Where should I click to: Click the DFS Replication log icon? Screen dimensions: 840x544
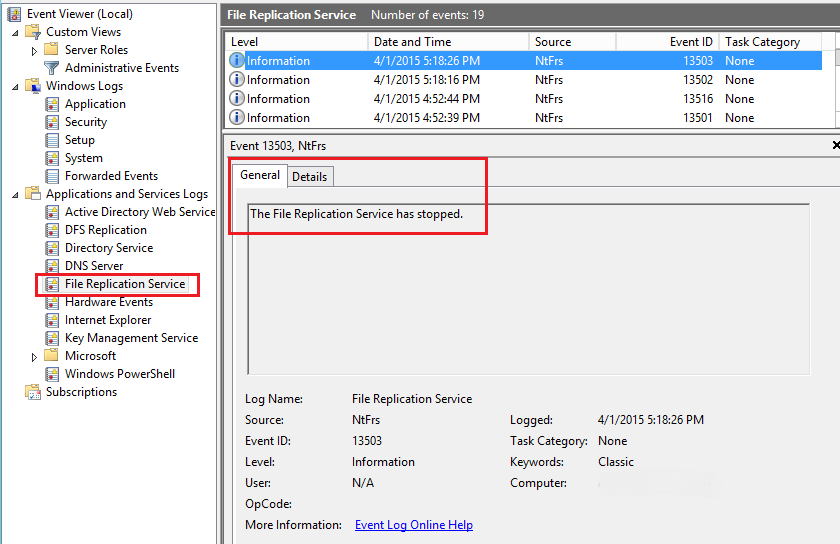pos(52,230)
